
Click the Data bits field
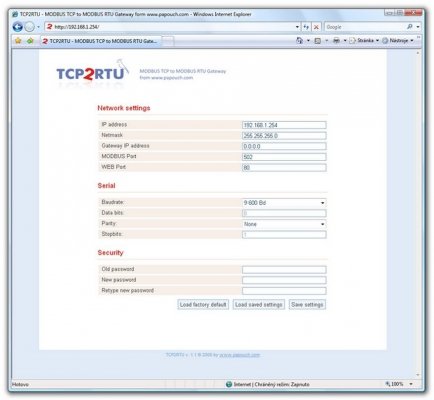pos(284,213)
